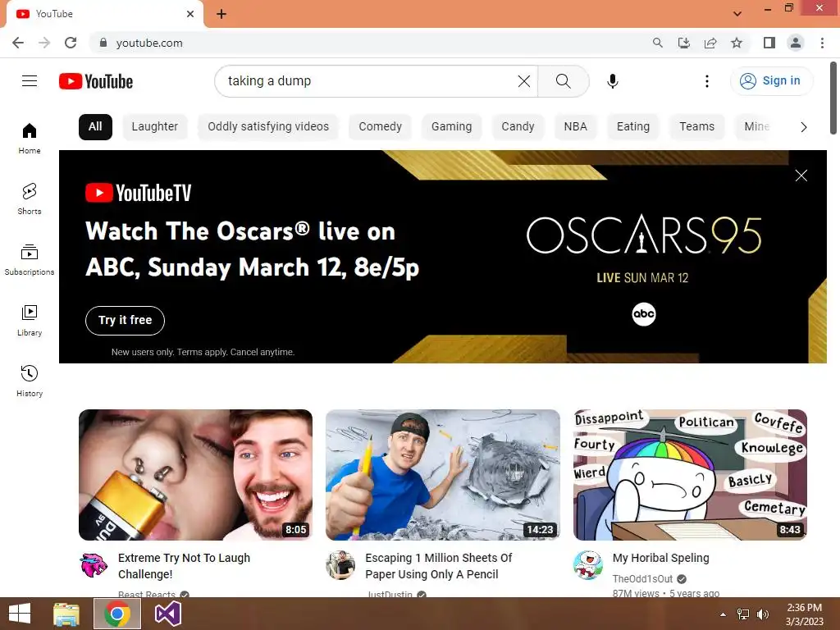Click the magnifier search button
Viewport: 840px width, 630px height.
pos(563,81)
